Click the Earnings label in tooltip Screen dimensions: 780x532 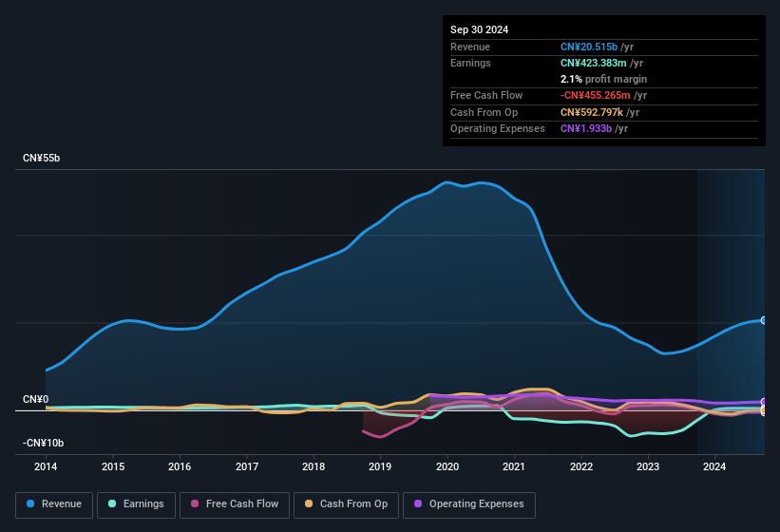point(470,63)
